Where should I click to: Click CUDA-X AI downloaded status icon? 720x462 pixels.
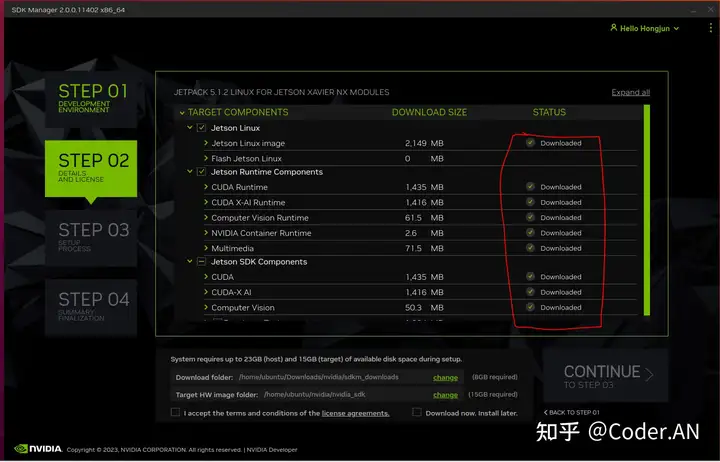530,292
